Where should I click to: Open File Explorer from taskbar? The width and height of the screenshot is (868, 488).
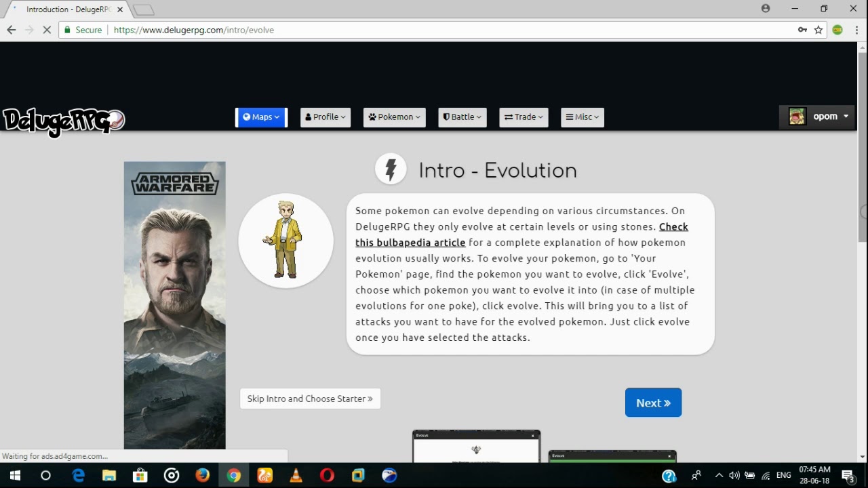click(109, 475)
